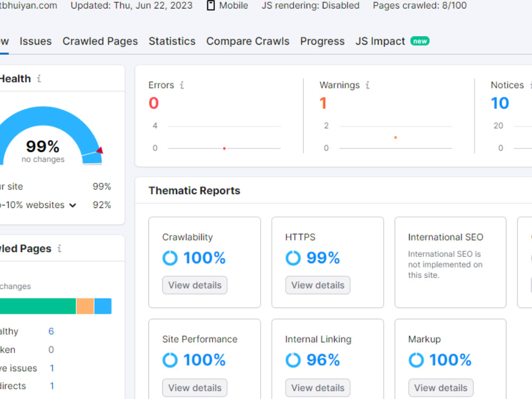This screenshot has width=532, height=399.
Task: Open the Errors count 0
Action: [154, 103]
